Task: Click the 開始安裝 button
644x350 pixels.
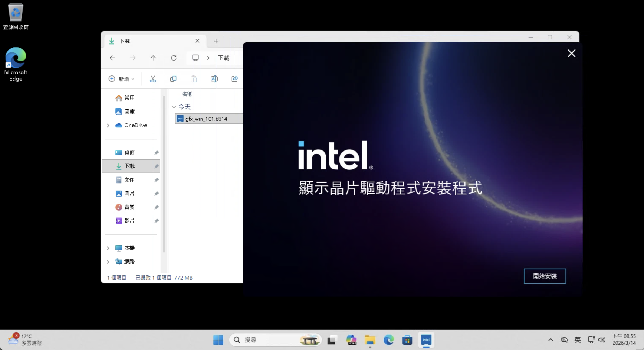Action: (x=545, y=276)
